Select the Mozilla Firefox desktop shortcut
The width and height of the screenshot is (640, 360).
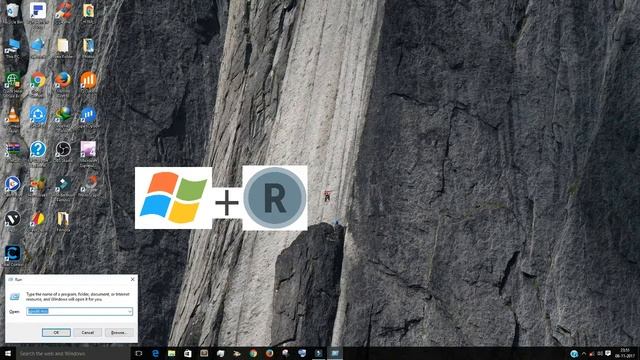(63, 80)
